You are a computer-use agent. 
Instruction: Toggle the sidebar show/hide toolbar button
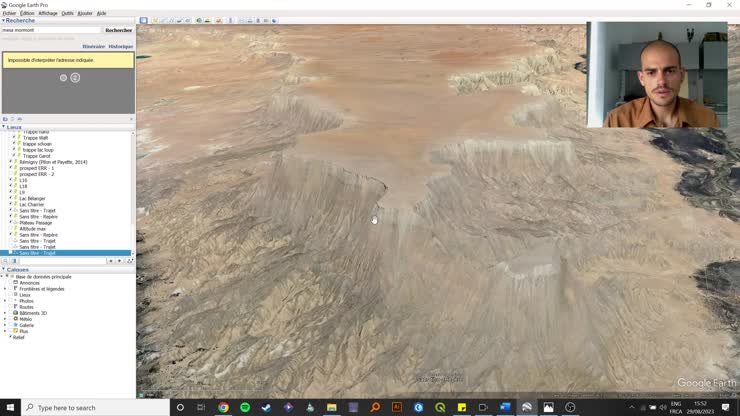click(143, 20)
